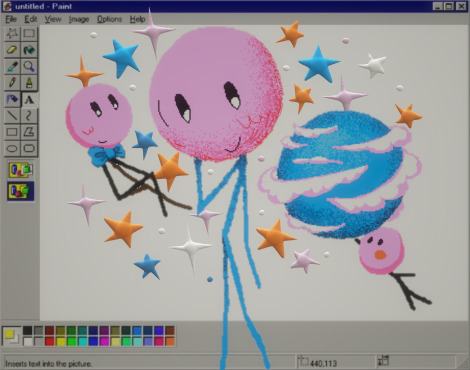The image size is (470, 370).
Task: Expand the Options menu
Action: 109,19
